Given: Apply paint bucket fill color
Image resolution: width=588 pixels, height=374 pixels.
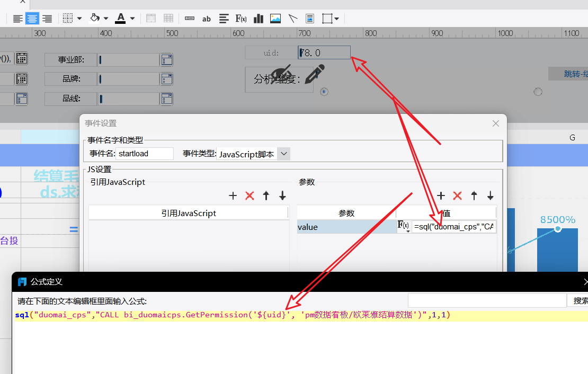Looking at the screenshot, I should tap(94, 18).
